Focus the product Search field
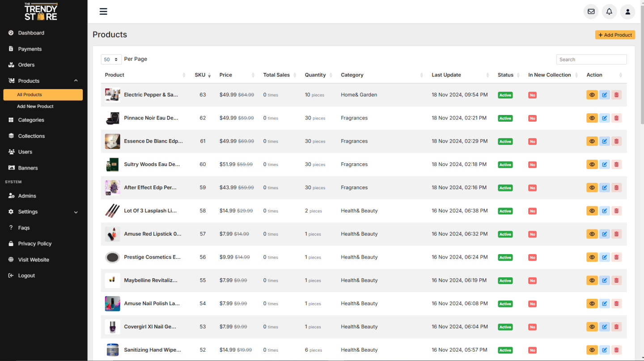The image size is (644, 361). [591, 59]
